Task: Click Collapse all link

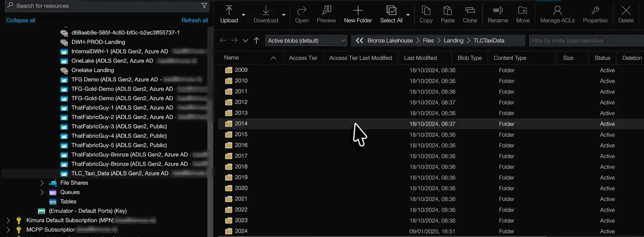Action: tap(21, 20)
